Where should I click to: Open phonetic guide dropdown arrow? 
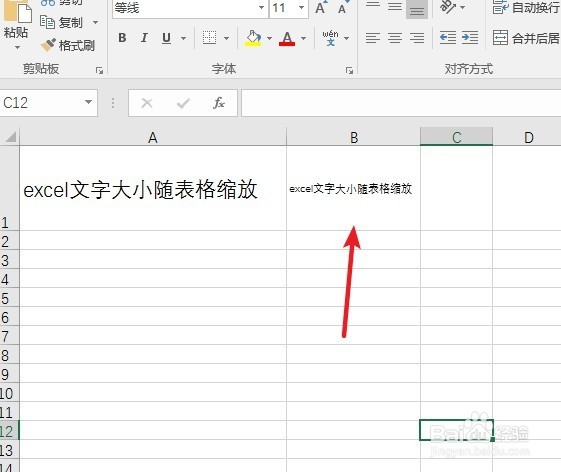point(346,38)
